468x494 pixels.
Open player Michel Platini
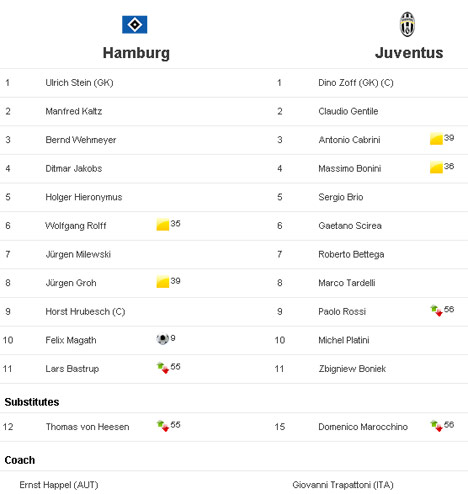pos(344,340)
